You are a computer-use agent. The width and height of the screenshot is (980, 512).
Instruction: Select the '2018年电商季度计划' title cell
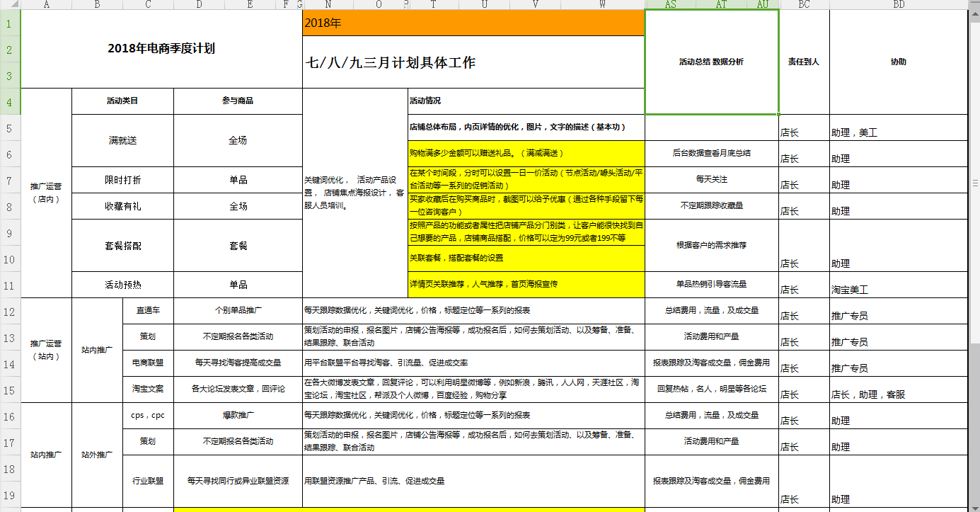click(161, 49)
